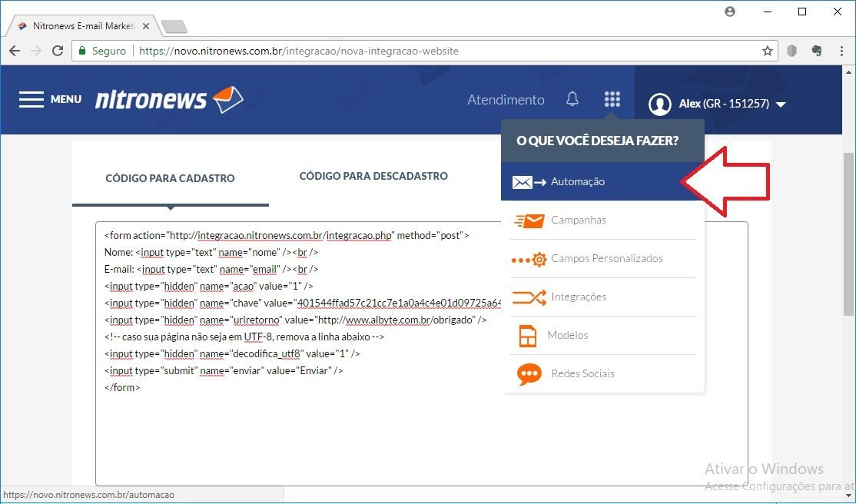Open the Chrome three-dot menu
This screenshot has height=504, width=856.
[x=841, y=51]
